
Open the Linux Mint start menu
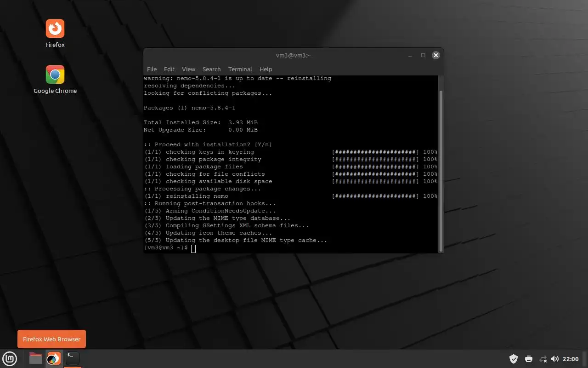10,359
